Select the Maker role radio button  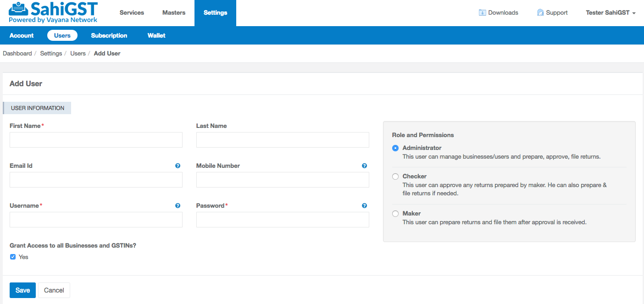pyautogui.click(x=395, y=214)
